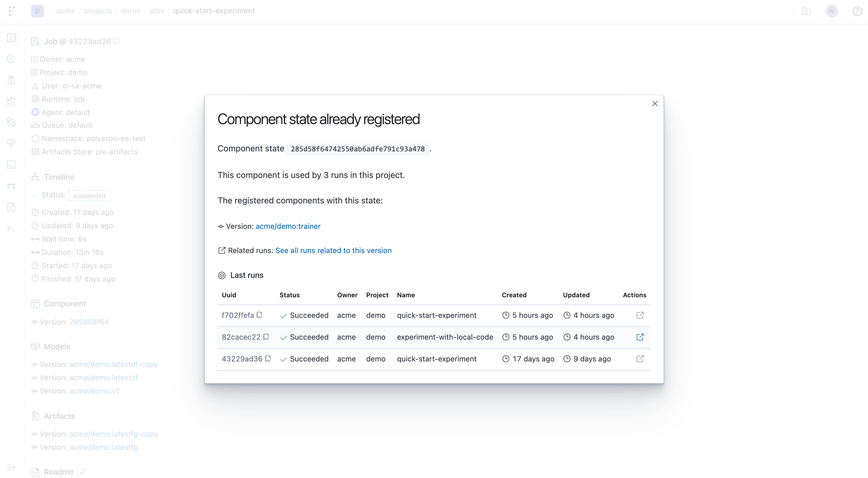Click the apps grid icon at top left
This screenshot has height=478, width=868.
[x=11, y=11]
